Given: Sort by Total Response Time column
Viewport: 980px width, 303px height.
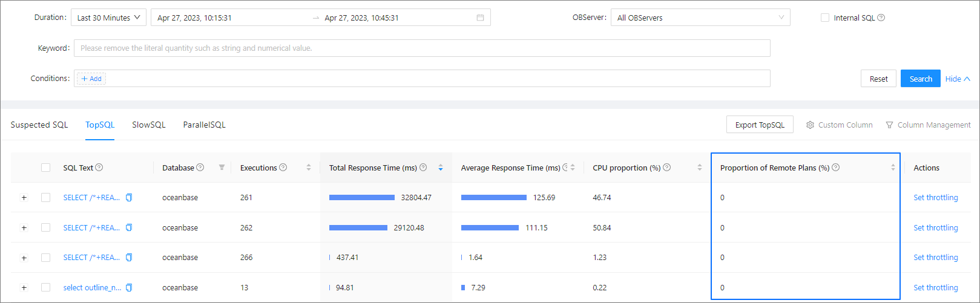Looking at the screenshot, I should click(x=440, y=168).
